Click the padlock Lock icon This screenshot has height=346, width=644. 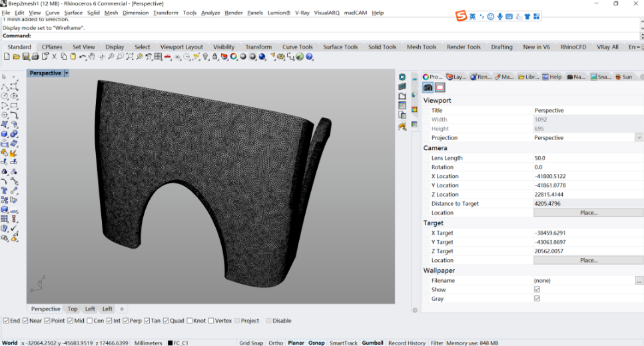coord(215,57)
